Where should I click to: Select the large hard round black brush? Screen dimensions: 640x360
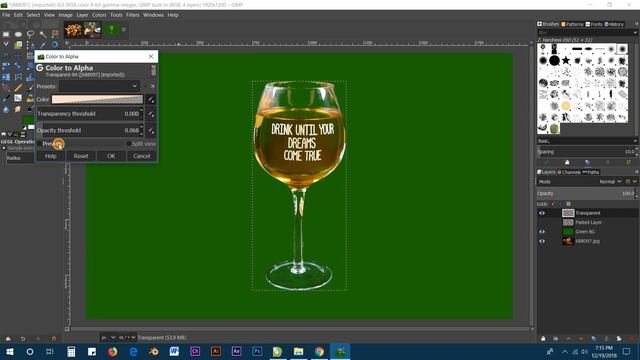tap(554, 61)
